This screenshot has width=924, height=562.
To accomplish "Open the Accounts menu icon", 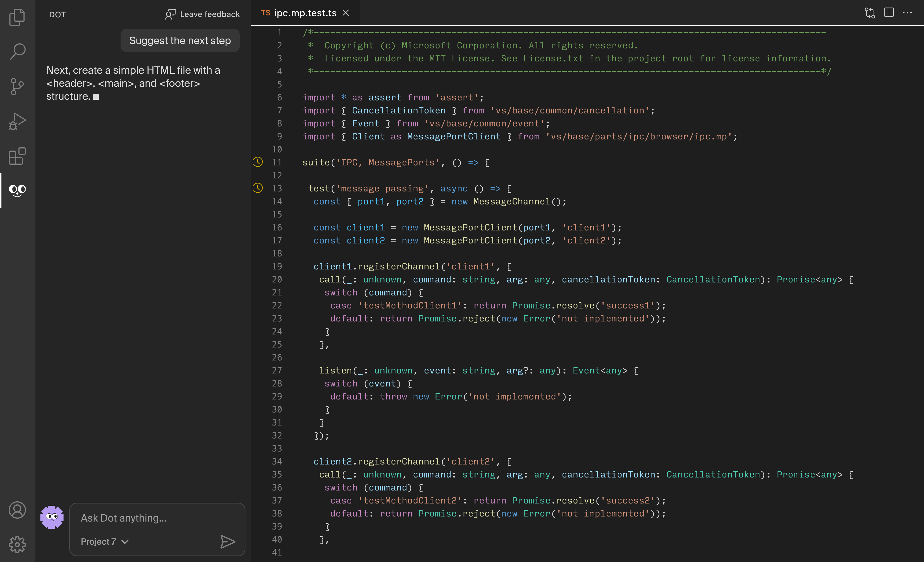I will 17,510.
